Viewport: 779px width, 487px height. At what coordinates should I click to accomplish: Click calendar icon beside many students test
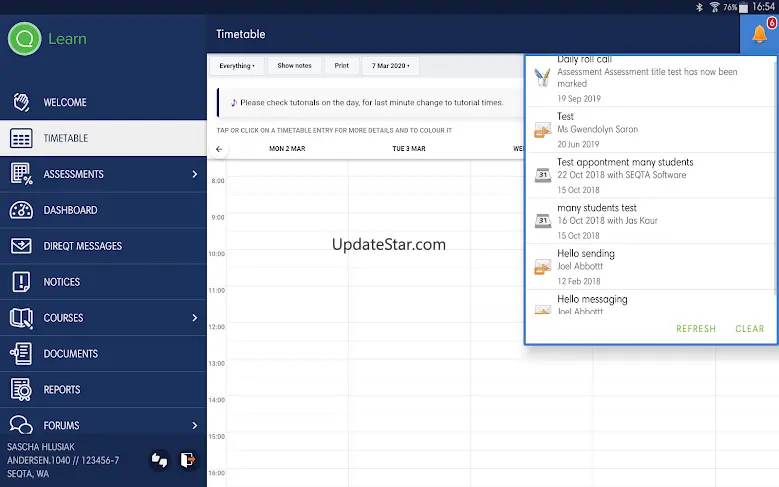point(543,221)
